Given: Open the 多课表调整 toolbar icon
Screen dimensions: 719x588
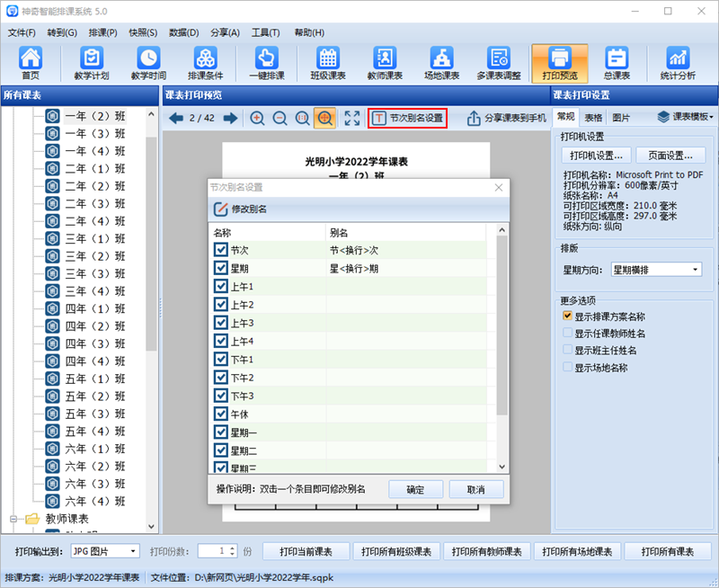Looking at the screenshot, I should 499,63.
